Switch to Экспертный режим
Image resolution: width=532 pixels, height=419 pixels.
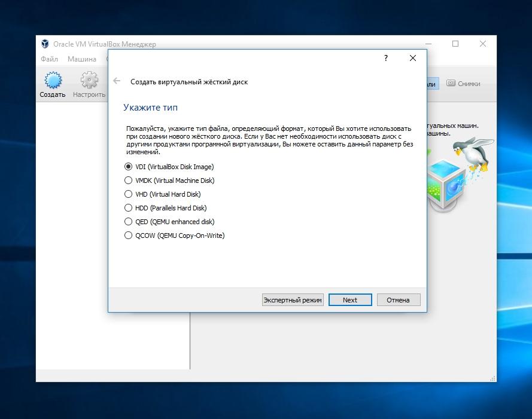point(293,300)
